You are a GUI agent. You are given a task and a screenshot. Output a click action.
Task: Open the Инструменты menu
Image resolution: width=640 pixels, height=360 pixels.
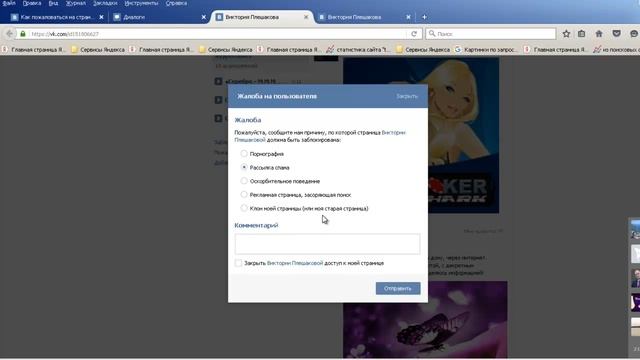click(141, 3)
